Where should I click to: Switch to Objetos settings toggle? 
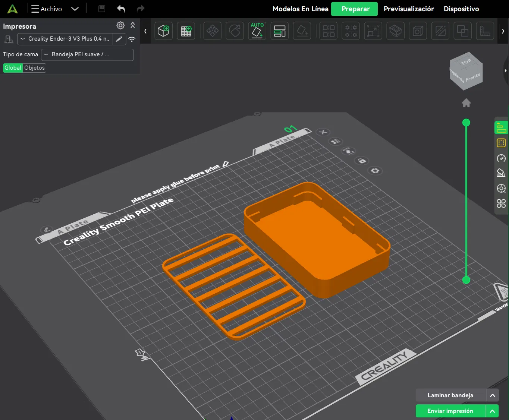[34, 68]
